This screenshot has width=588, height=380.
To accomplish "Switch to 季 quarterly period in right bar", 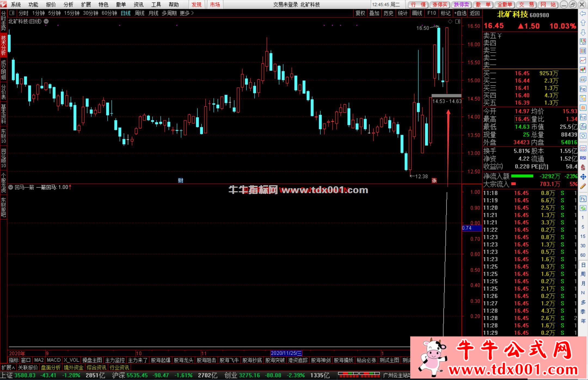I will point(583,312).
